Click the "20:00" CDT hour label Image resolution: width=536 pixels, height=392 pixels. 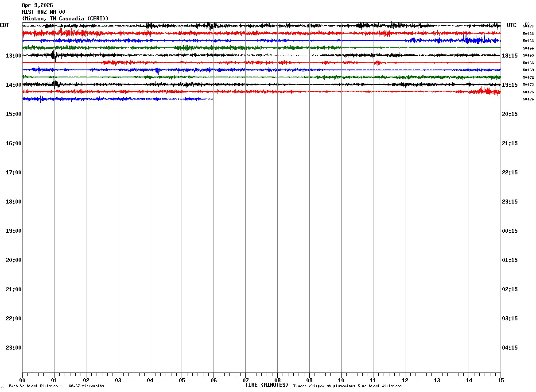pos(14,260)
